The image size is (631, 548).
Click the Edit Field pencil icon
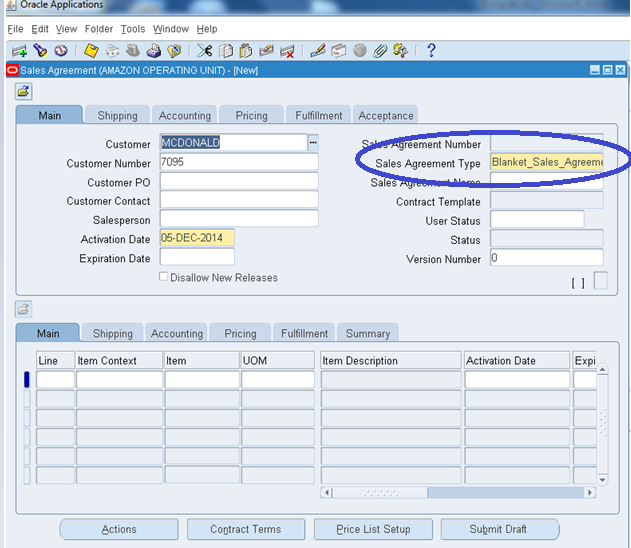point(318,51)
